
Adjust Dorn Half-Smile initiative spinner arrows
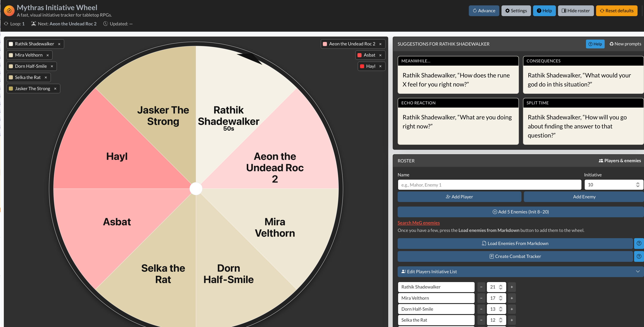click(500, 309)
